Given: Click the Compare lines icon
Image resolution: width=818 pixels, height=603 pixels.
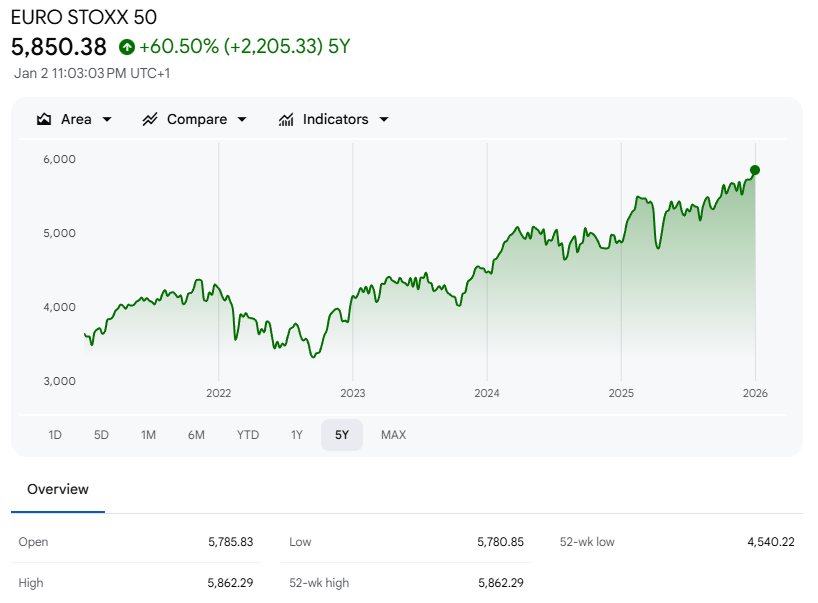Looking at the screenshot, I should pyautogui.click(x=150, y=119).
